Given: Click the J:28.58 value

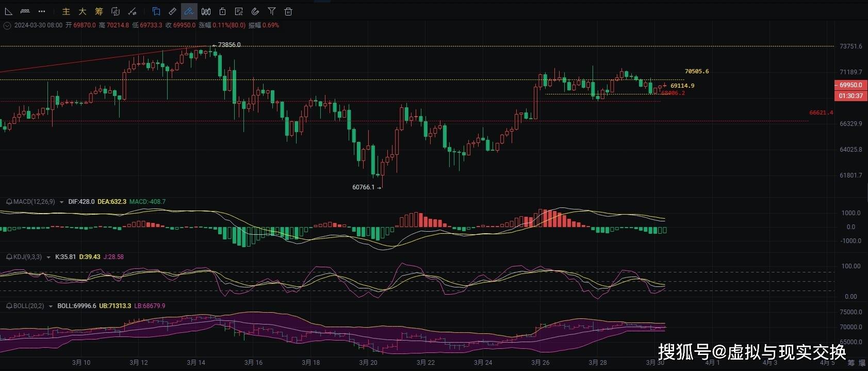Looking at the screenshot, I should point(113,257).
